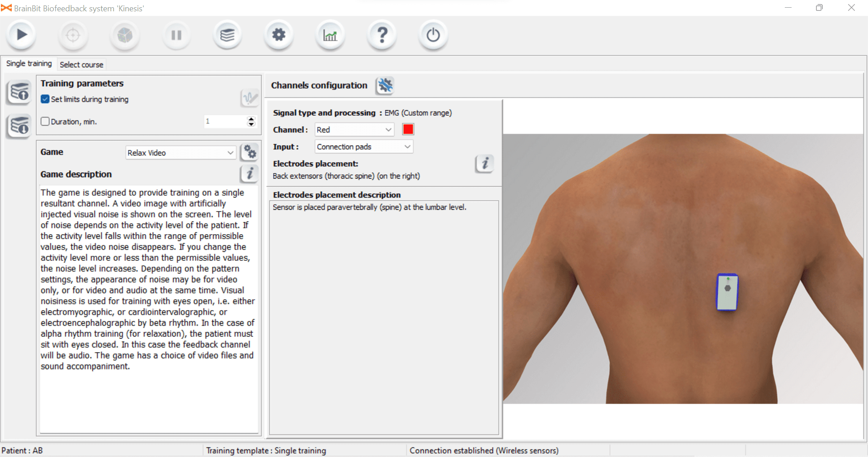Image resolution: width=868 pixels, height=457 pixels.
Task: Select the Single training tab
Action: click(x=29, y=64)
